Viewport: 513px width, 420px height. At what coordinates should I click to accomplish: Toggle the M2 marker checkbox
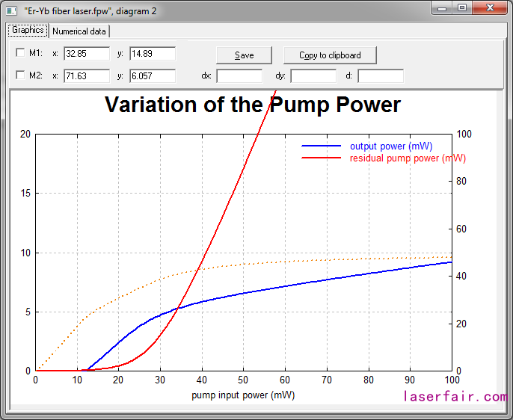[20, 75]
